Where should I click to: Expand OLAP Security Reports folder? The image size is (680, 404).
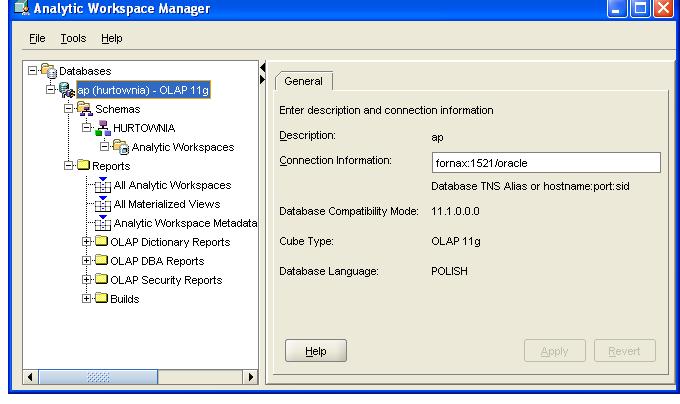tap(87, 280)
